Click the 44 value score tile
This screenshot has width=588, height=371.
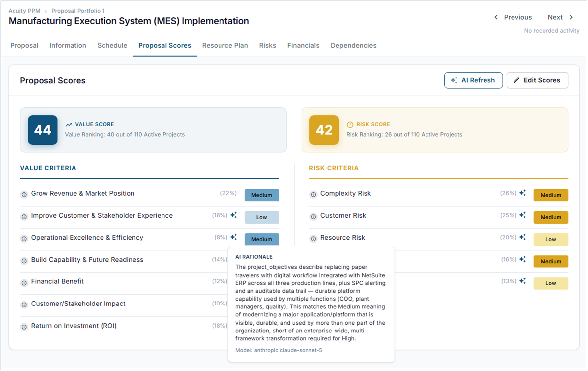click(x=43, y=130)
